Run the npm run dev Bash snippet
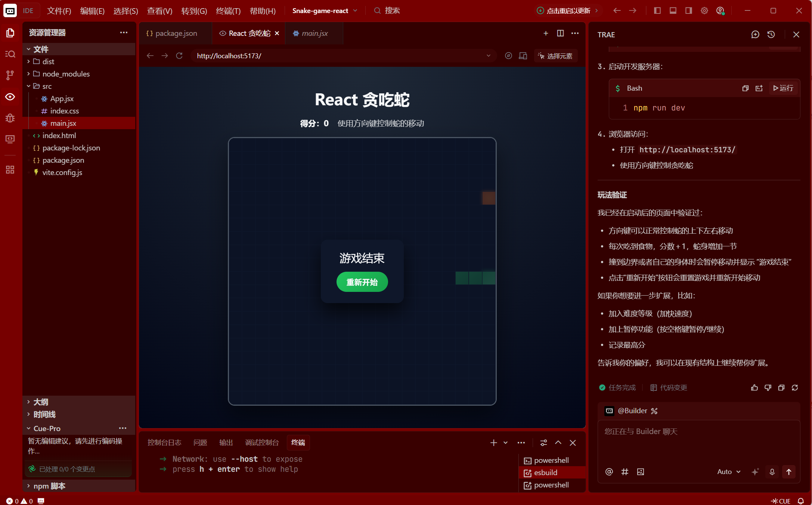812x505 pixels. pos(783,88)
